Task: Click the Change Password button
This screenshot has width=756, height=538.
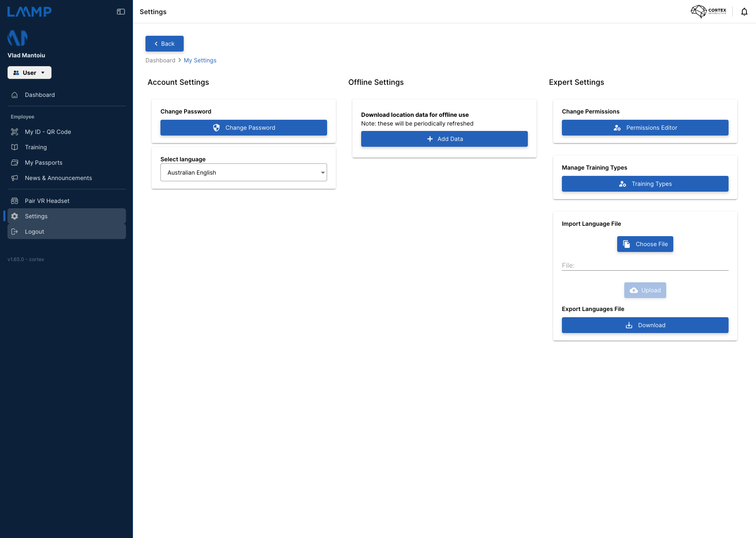Action: 244,128
